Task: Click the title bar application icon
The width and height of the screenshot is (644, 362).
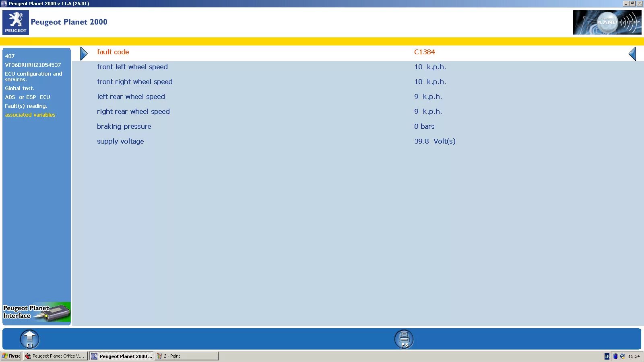Action: (4, 3)
